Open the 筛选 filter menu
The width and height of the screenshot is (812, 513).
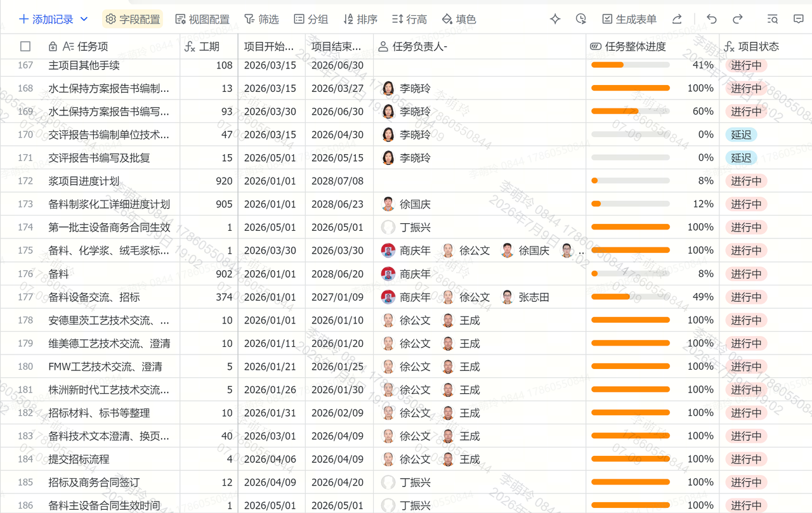pyautogui.click(x=261, y=19)
